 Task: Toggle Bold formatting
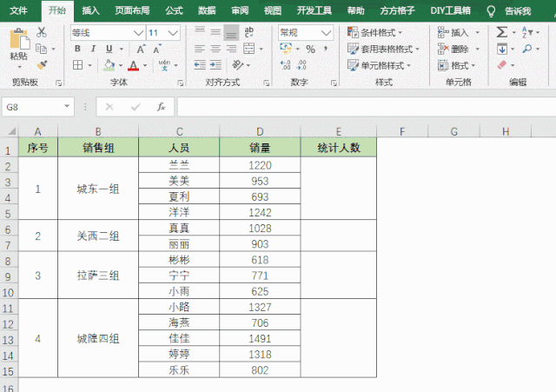point(77,49)
